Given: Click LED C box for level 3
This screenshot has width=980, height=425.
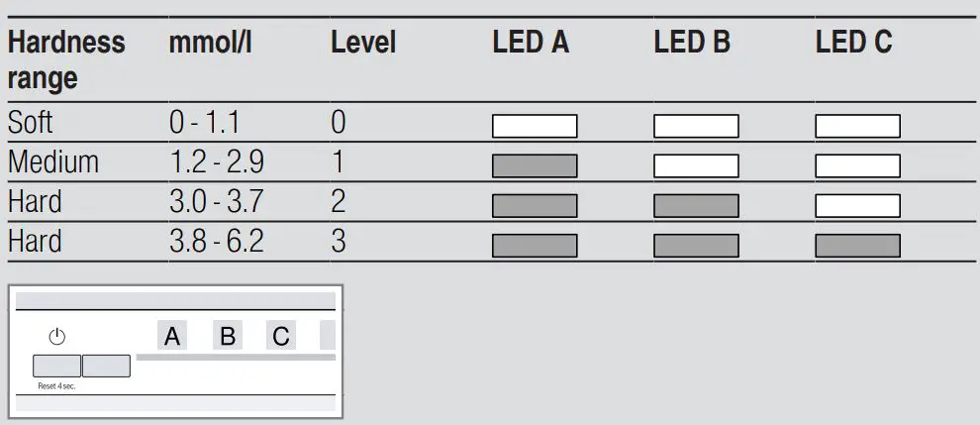Looking at the screenshot, I should [857, 246].
